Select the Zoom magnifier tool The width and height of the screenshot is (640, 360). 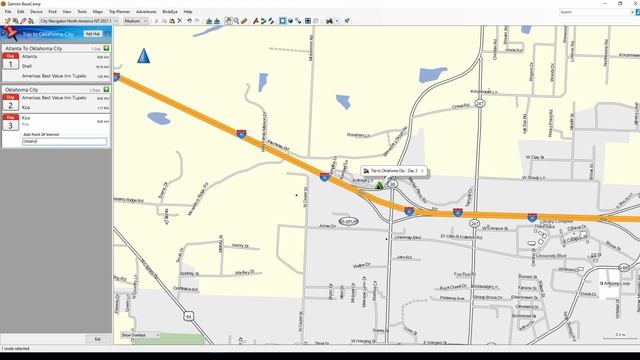click(236, 21)
